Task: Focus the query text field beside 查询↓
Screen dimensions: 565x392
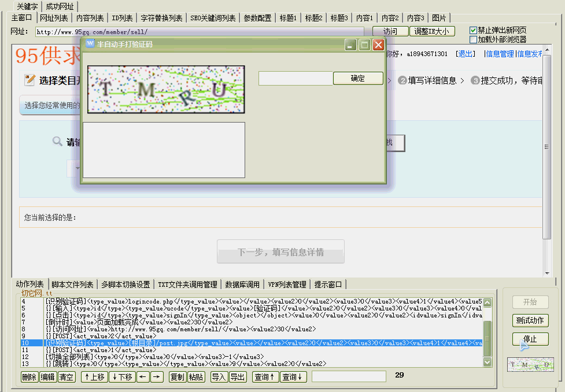Action: pyautogui.click(x=349, y=376)
